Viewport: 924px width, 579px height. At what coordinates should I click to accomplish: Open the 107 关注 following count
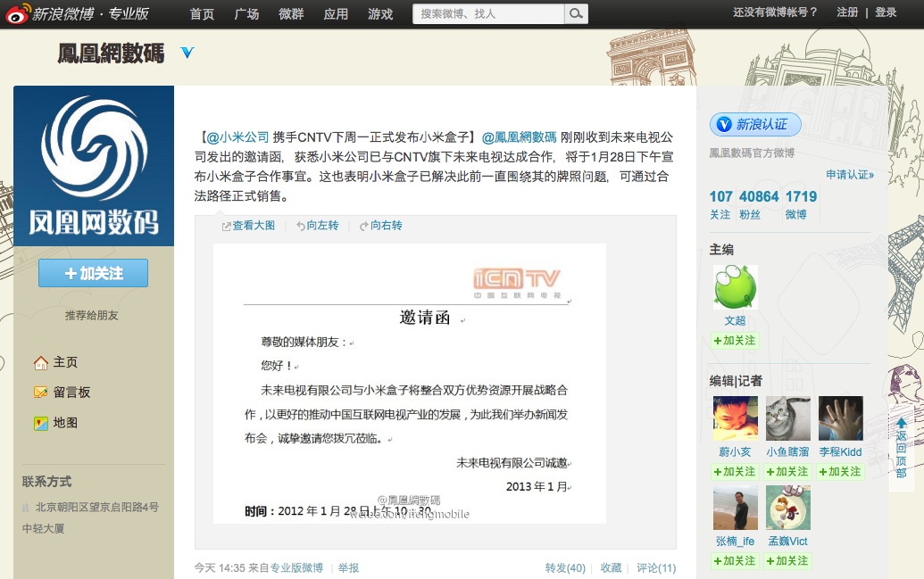coord(720,204)
